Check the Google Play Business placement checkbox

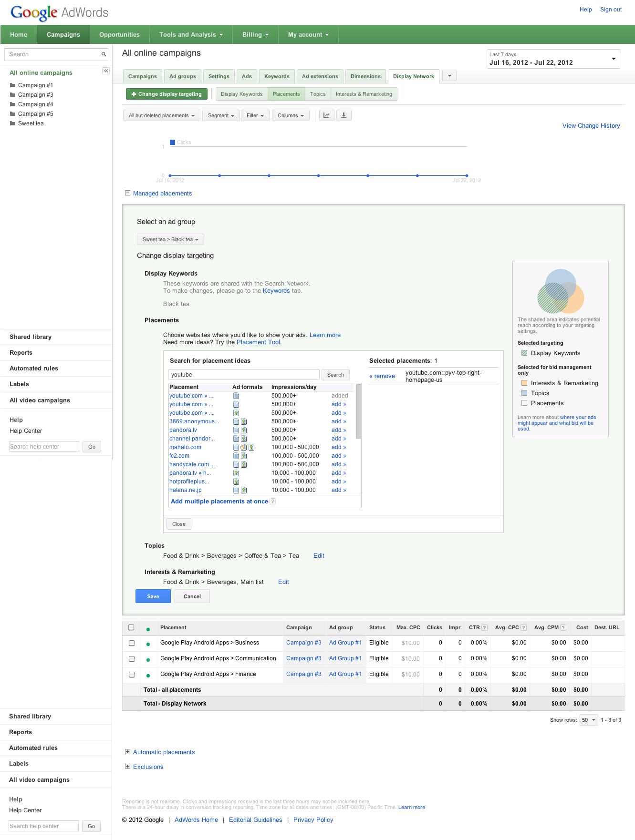[x=132, y=643]
